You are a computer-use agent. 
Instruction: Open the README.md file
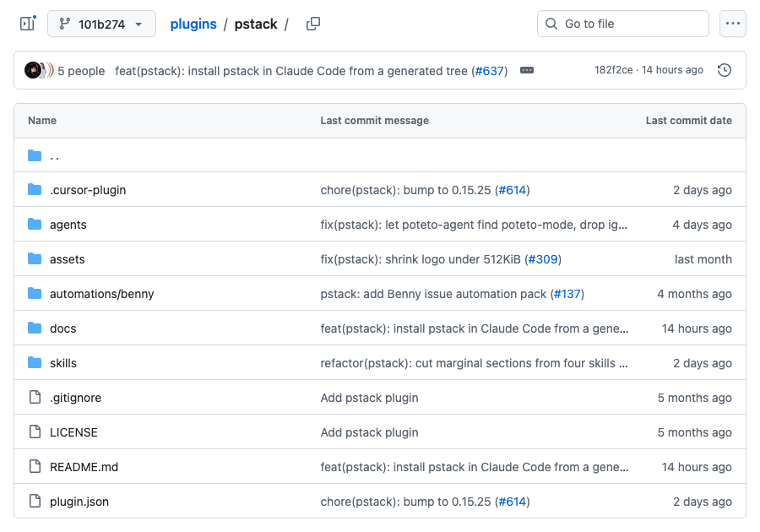(x=84, y=467)
